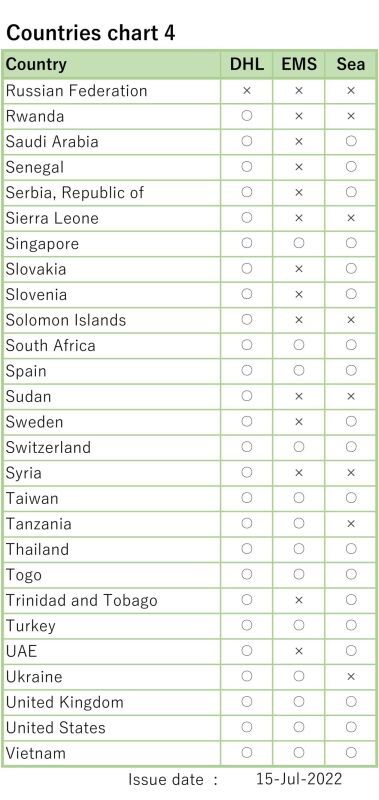379x800 pixels.
Task: Click the DHL column header
Action: tap(247, 64)
